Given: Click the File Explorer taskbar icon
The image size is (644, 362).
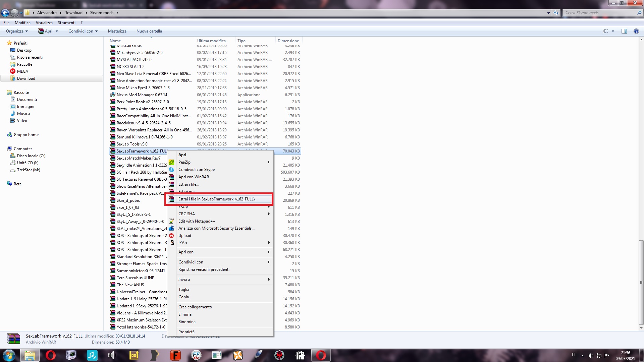Looking at the screenshot, I should [x=30, y=355].
